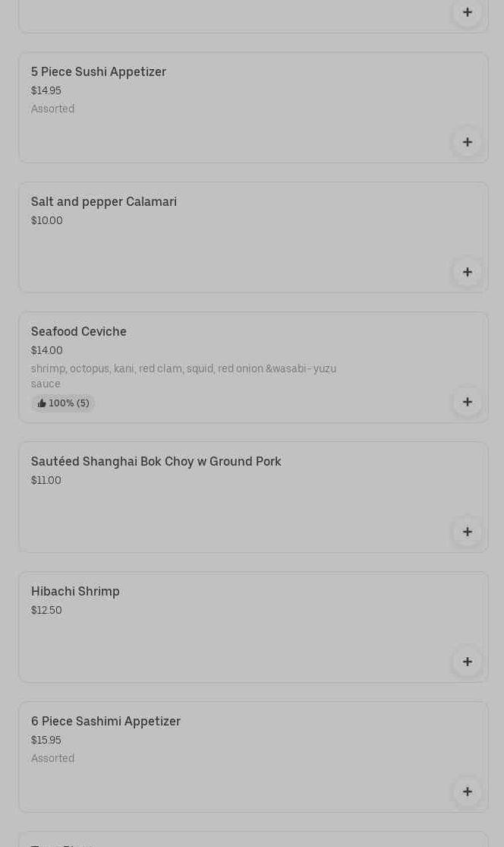
Task: Click thumbs-up 100% rating badge
Action: (x=63, y=403)
